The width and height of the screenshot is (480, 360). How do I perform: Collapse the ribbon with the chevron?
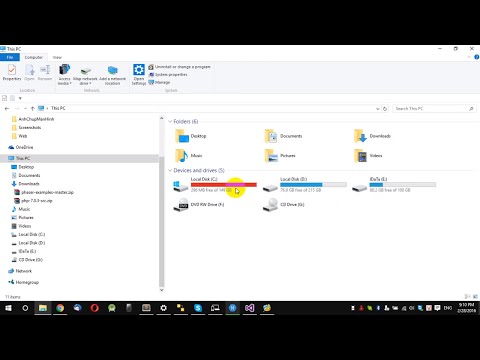click(x=469, y=57)
